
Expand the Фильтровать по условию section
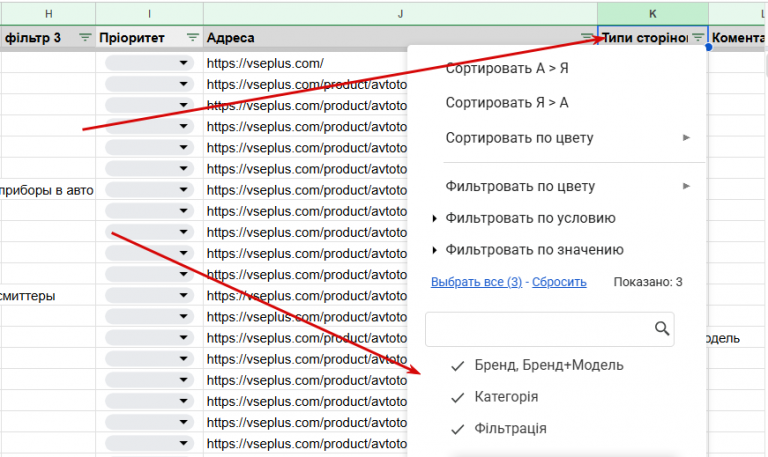coord(435,218)
